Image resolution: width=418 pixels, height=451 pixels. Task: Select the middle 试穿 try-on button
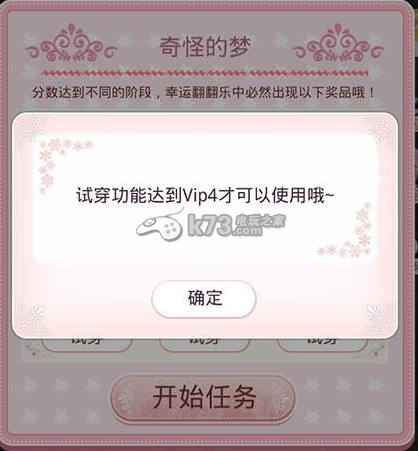pos(204,344)
